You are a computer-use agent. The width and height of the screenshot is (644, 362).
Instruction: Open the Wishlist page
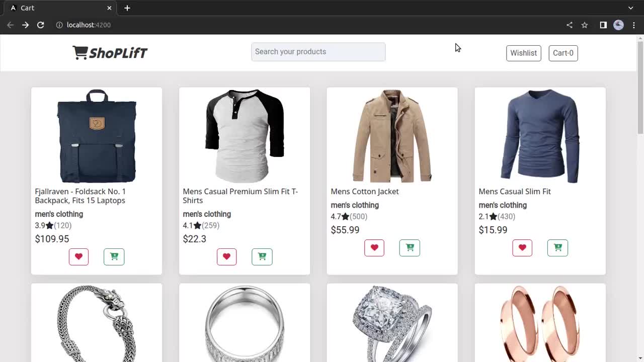coord(523,53)
